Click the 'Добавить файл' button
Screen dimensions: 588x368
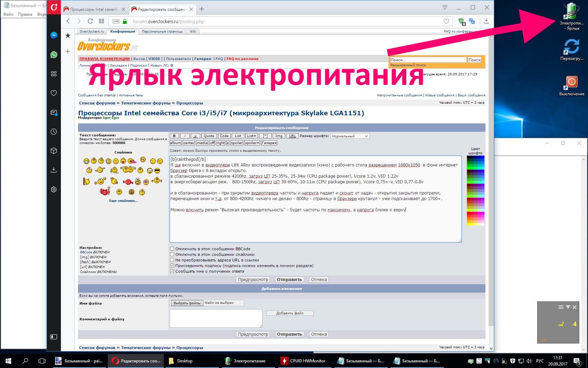[x=290, y=313]
